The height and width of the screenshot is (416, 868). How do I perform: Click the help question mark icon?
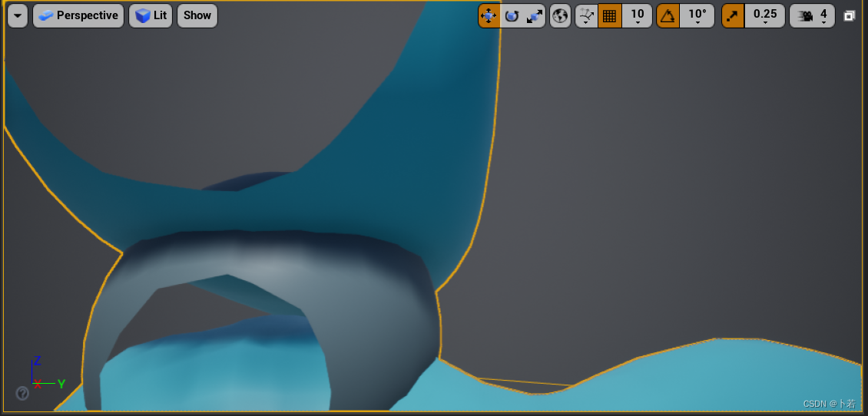pyautogui.click(x=22, y=393)
